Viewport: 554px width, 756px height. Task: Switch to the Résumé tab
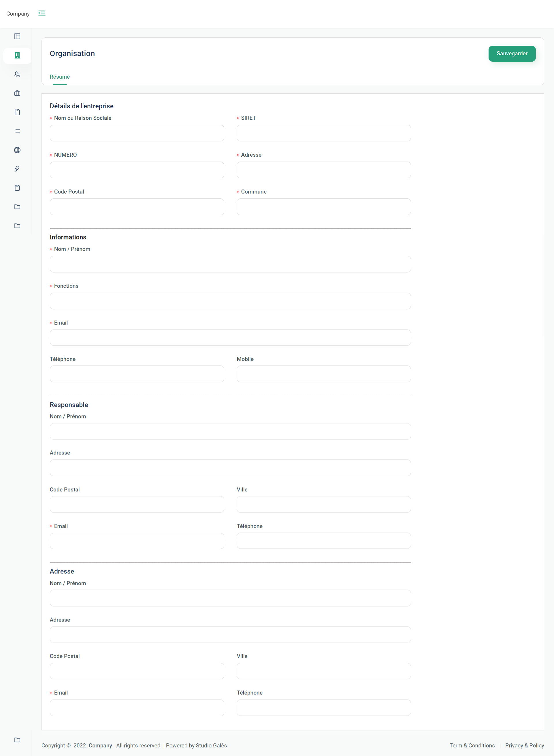pyautogui.click(x=60, y=77)
